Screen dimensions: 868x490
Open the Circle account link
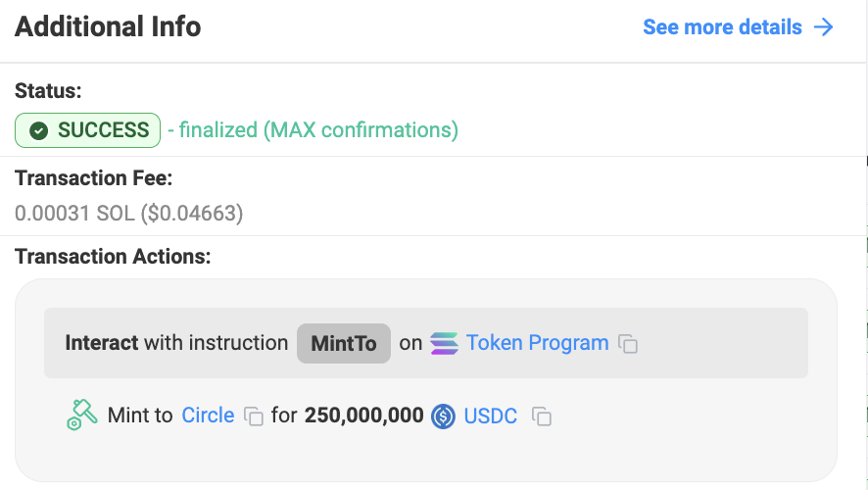coord(208,416)
